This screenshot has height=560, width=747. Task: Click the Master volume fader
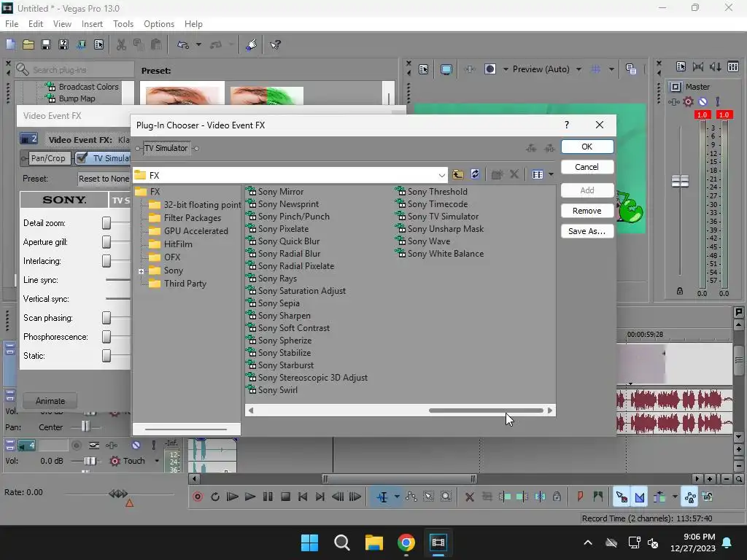point(680,181)
